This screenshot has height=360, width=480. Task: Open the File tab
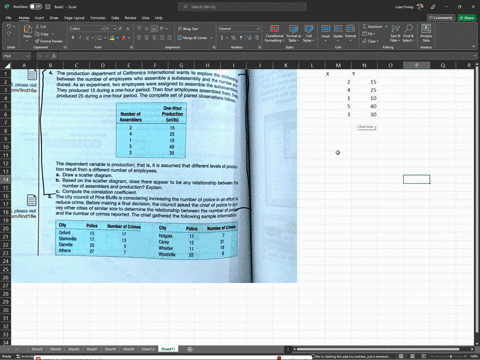[x=9, y=18]
